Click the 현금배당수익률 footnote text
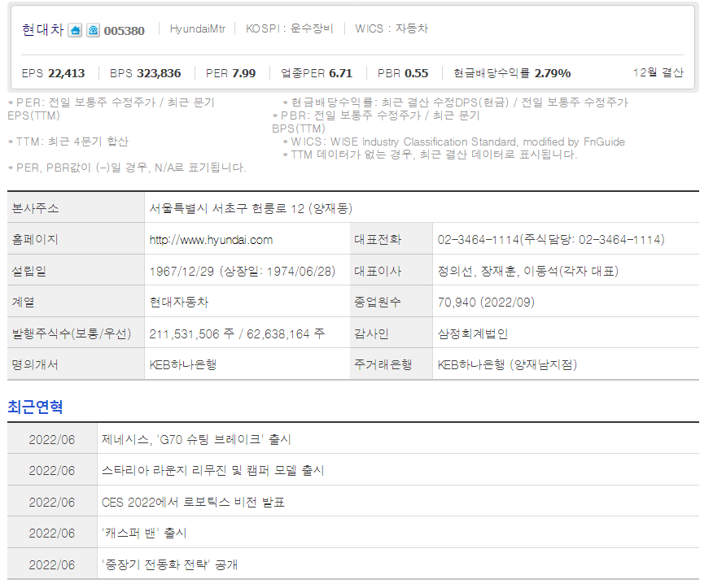 click(455, 102)
